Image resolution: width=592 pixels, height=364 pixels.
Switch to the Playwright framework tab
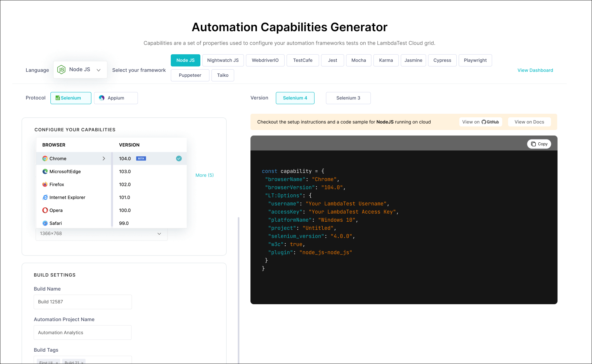475,60
